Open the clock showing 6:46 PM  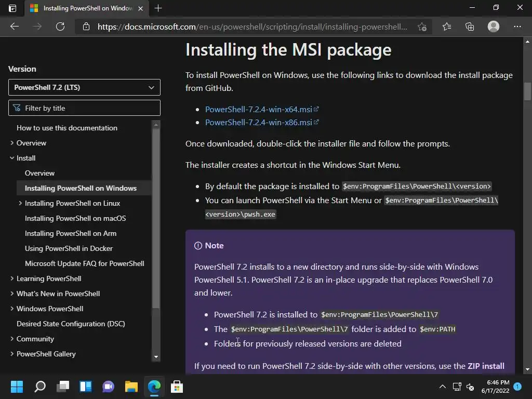click(495, 387)
